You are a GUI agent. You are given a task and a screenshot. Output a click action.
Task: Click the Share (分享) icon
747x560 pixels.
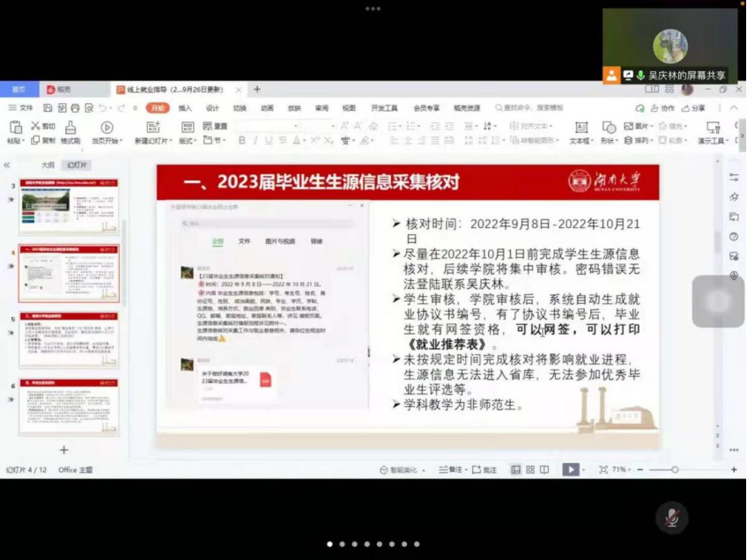pyautogui.click(x=694, y=108)
